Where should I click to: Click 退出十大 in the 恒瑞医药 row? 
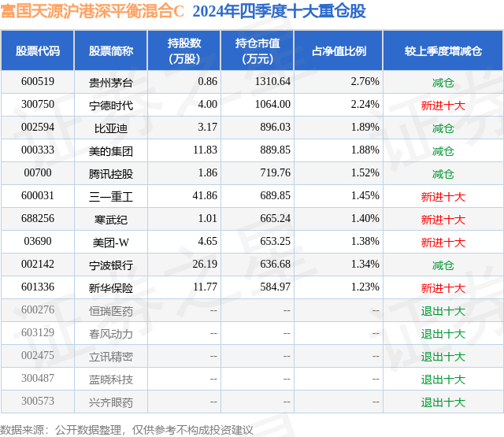click(443, 311)
